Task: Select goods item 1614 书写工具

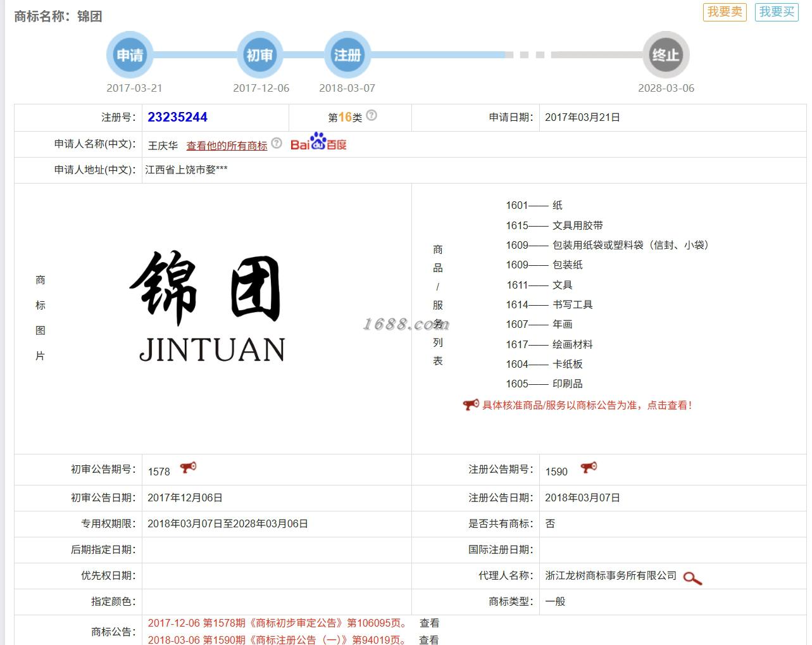Action: [549, 304]
